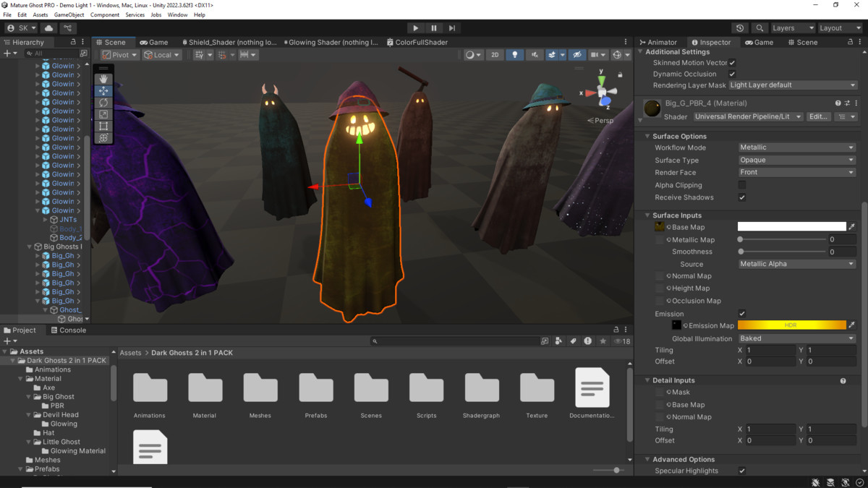The image size is (868, 488).
Task: Open the search magnifier in the top toolbar
Action: (x=759, y=27)
